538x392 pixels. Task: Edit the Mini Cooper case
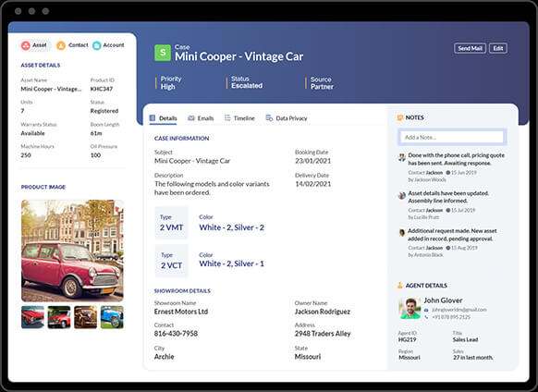pos(498,48)
